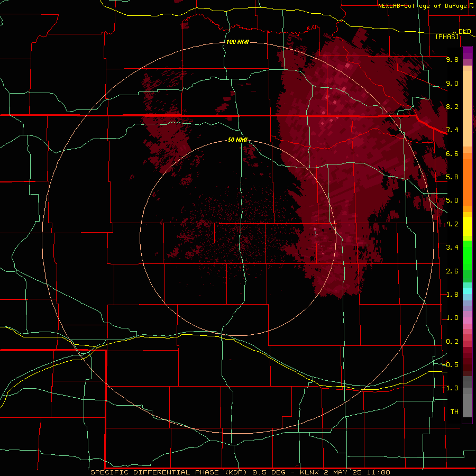Click the 11:00 timestamp

(379, 472)
